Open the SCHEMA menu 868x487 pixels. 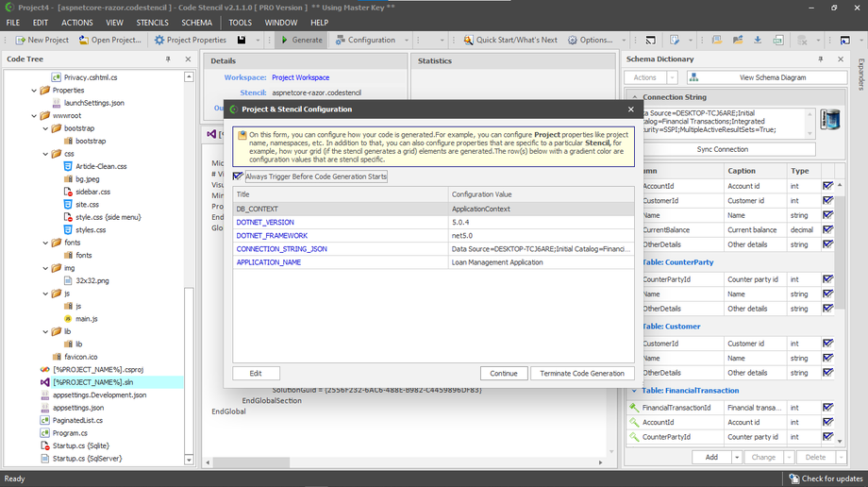pos(196,22)
